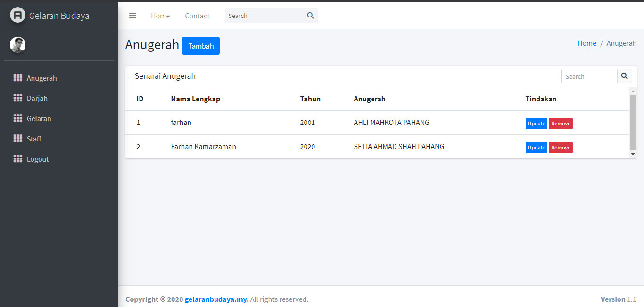Remove the Farhan Kamarzaman record
The width and height of the screenshot is (644, 307).
[561, 148]
